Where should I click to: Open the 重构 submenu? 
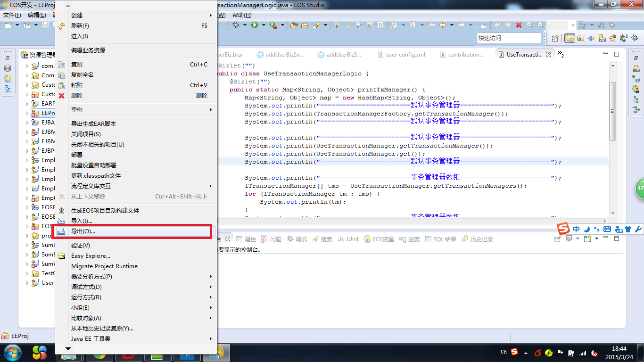(136, 110)
